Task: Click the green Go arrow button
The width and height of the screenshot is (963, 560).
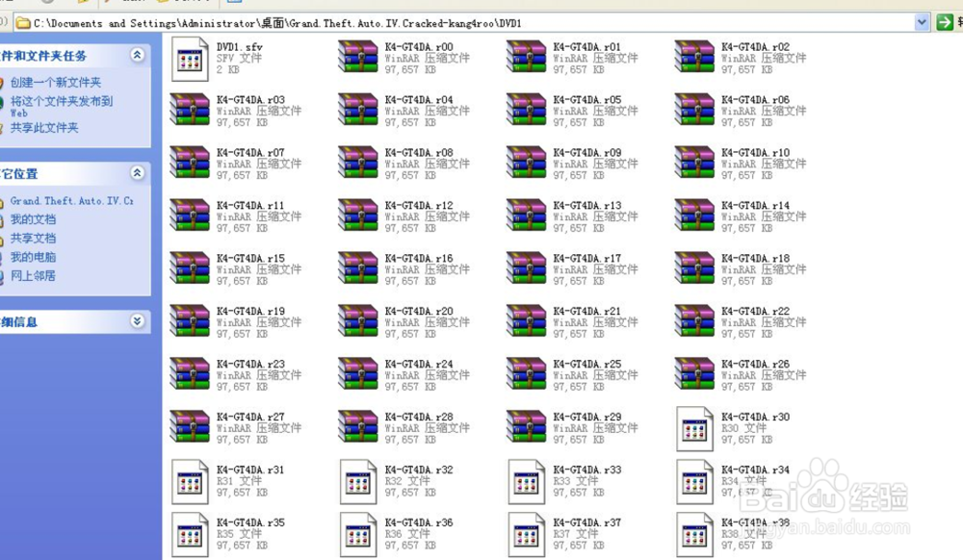Action: [x=944, y=23]
